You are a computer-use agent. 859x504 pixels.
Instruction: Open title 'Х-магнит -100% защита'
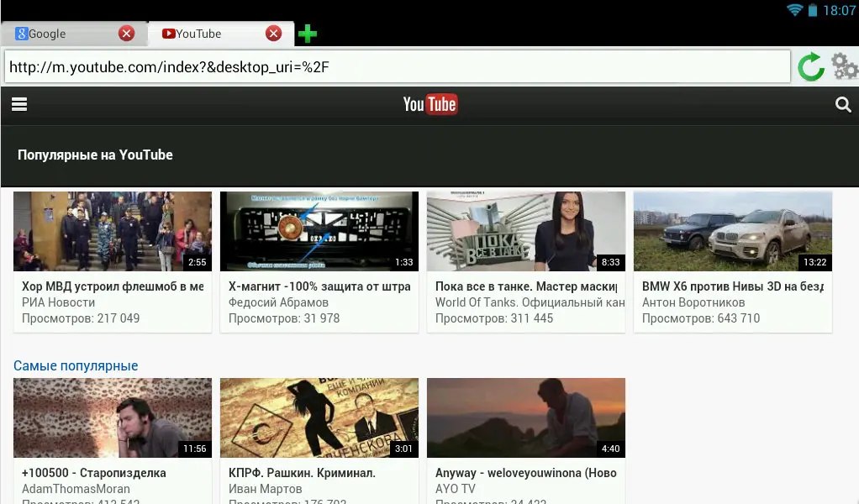click(319, 286)
